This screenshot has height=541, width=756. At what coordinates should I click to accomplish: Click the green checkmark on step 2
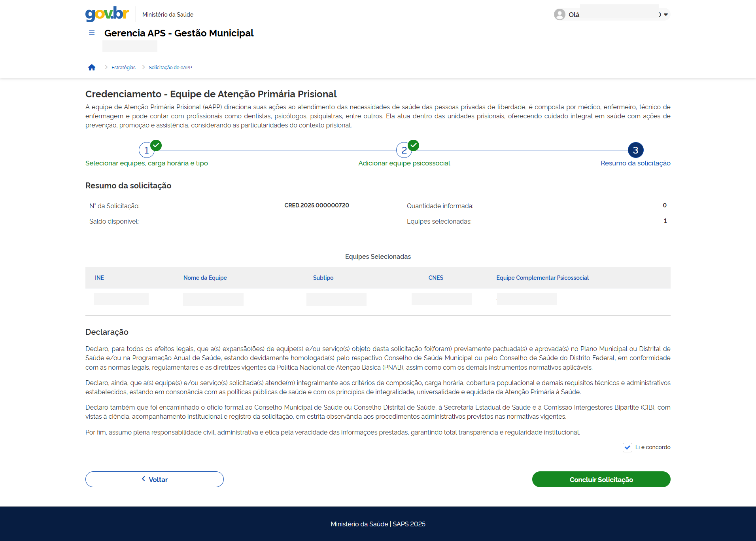tap(414, 145)
